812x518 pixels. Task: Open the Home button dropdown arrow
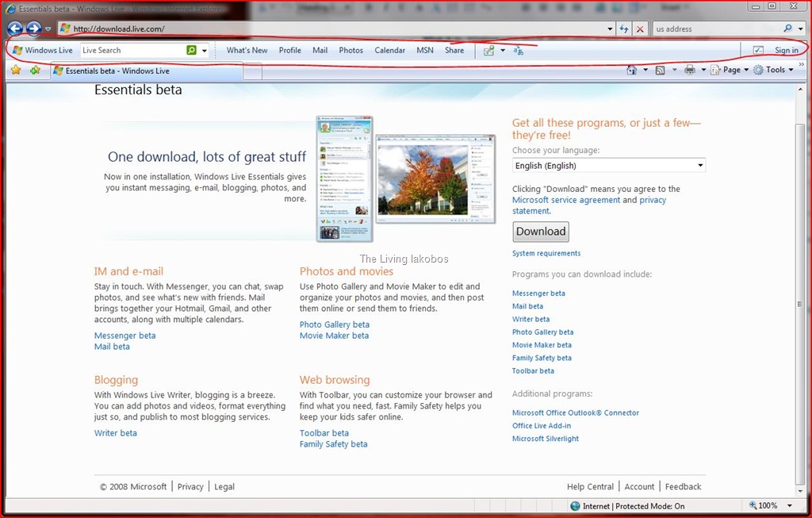645,70
